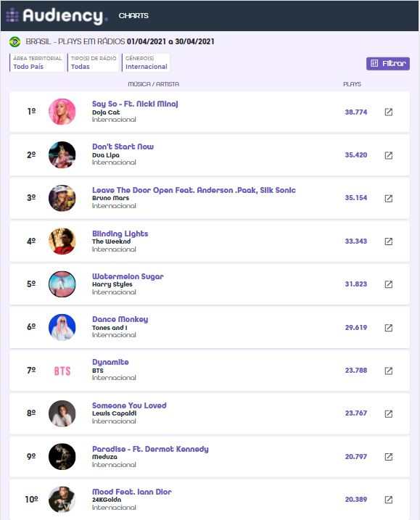Click the Plays column header

352,84
